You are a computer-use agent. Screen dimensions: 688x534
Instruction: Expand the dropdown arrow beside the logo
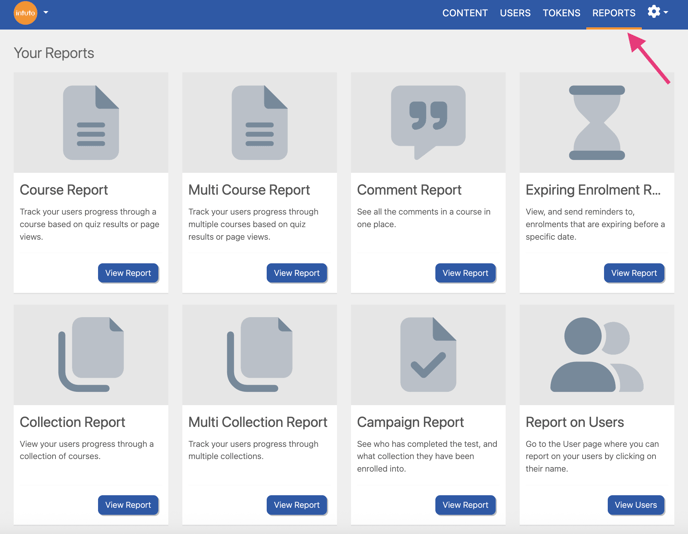[46, 13]
